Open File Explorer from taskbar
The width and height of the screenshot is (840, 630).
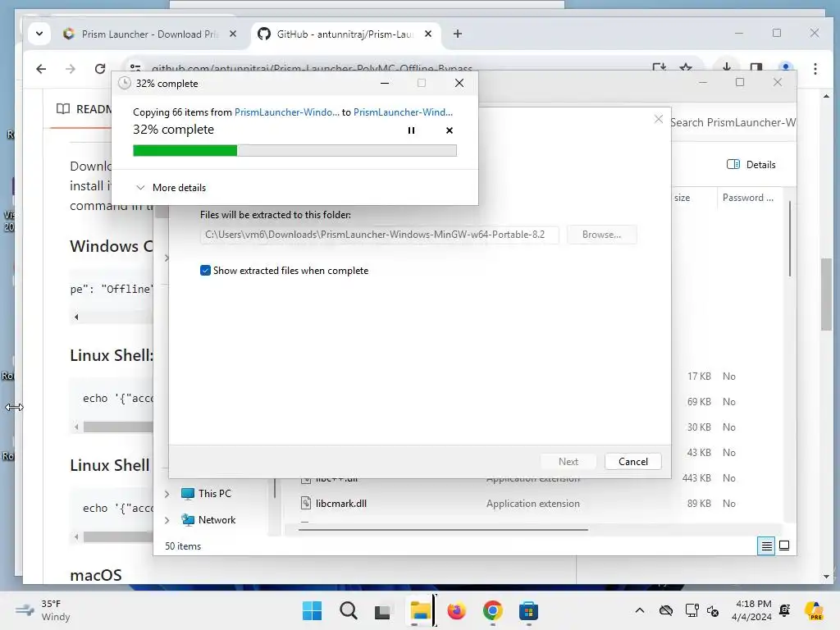pos(420,610)
